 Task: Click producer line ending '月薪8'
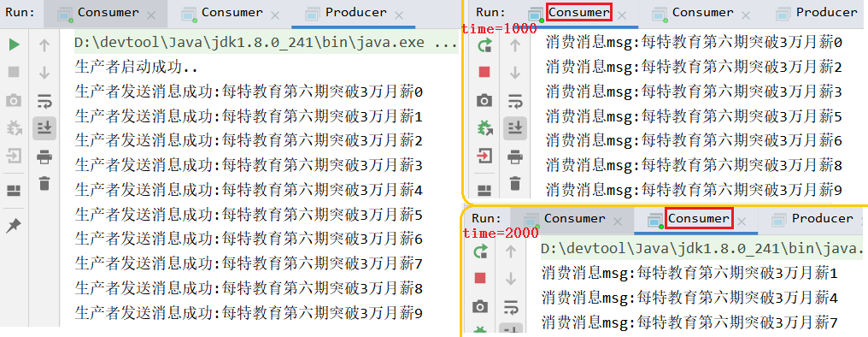(249, 289)
